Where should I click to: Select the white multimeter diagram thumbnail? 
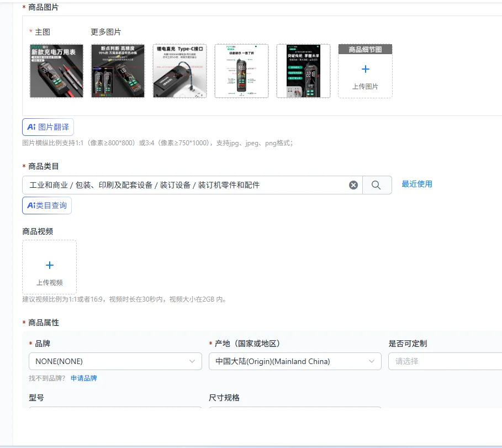click(x=241, y=71)
